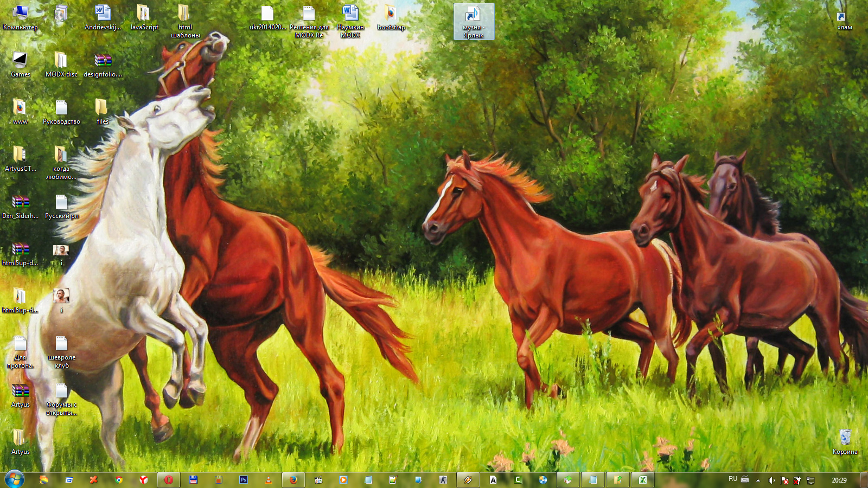Launch Photoshop from the taskbar
Image resolution: width=868 pixels, height=488 pixels.
pyautogui.click(x=244, y=480)
